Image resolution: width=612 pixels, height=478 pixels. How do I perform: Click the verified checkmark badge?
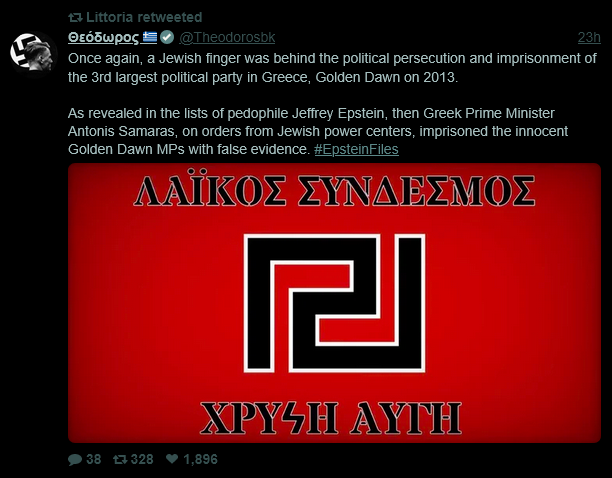[167, 37]
